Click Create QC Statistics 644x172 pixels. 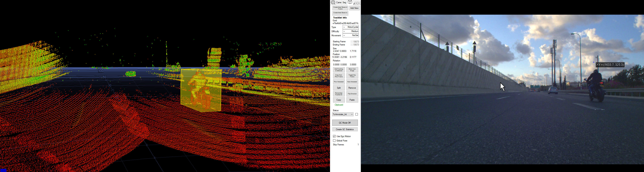[345, 129]
